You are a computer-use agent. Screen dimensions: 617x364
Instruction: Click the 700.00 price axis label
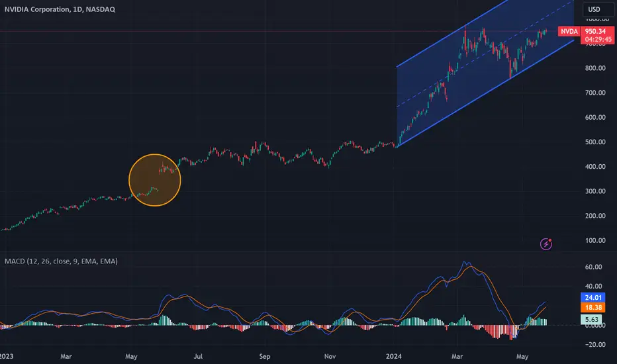coord(595,93)
